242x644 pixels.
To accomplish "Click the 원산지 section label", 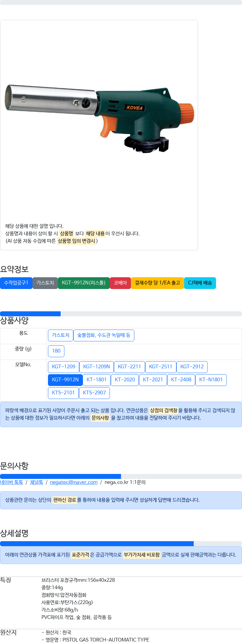I will (8, 633).
